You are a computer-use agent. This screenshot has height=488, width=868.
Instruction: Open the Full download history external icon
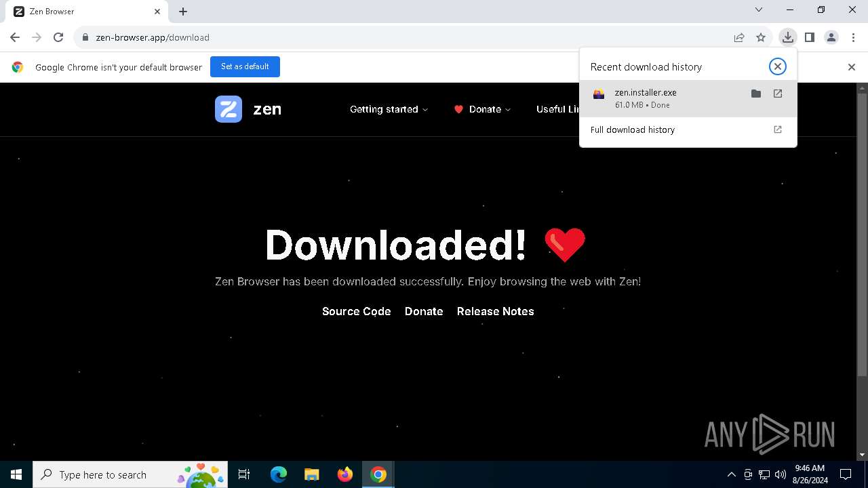778,129
